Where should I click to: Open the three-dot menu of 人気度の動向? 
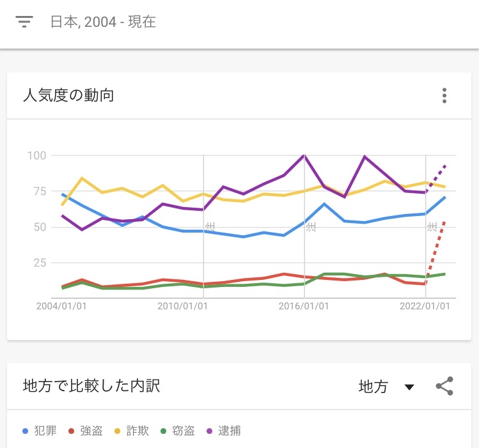click(444, 95)
